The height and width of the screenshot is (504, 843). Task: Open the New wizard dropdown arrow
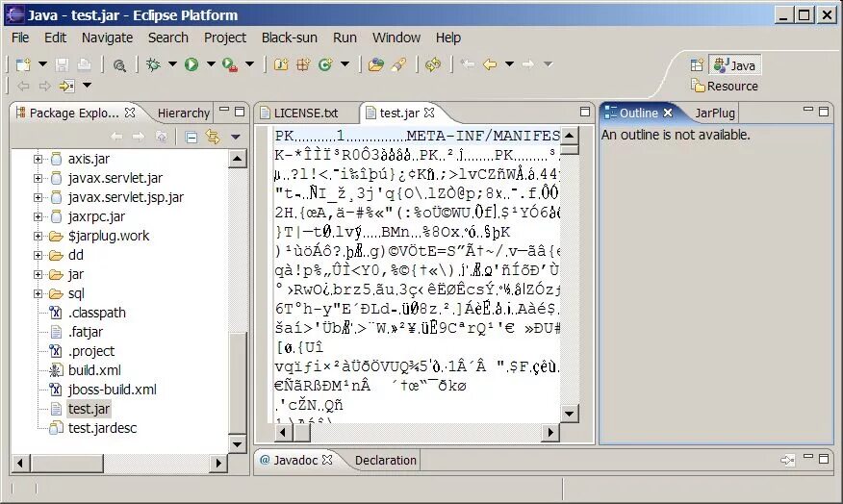pos(42,64)
